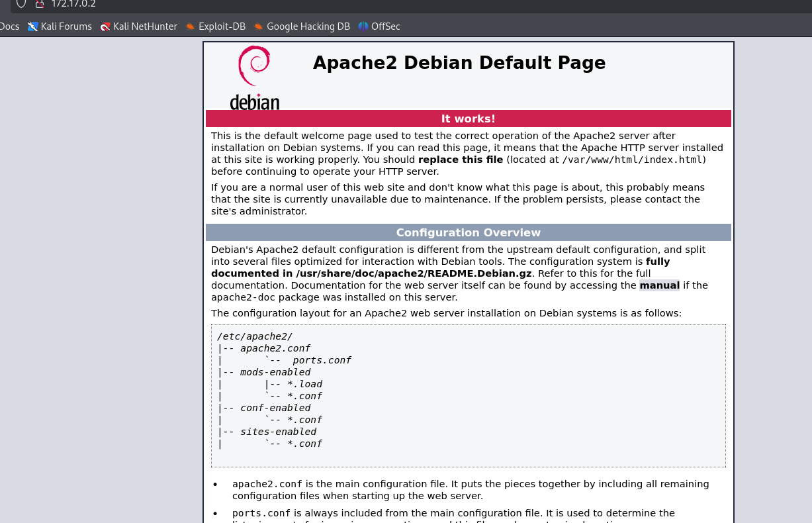This screenshot has width=812, height=523.
Task: Click /etc/apache2/ root line in layout tree
Action: click(x=255, y=336)
